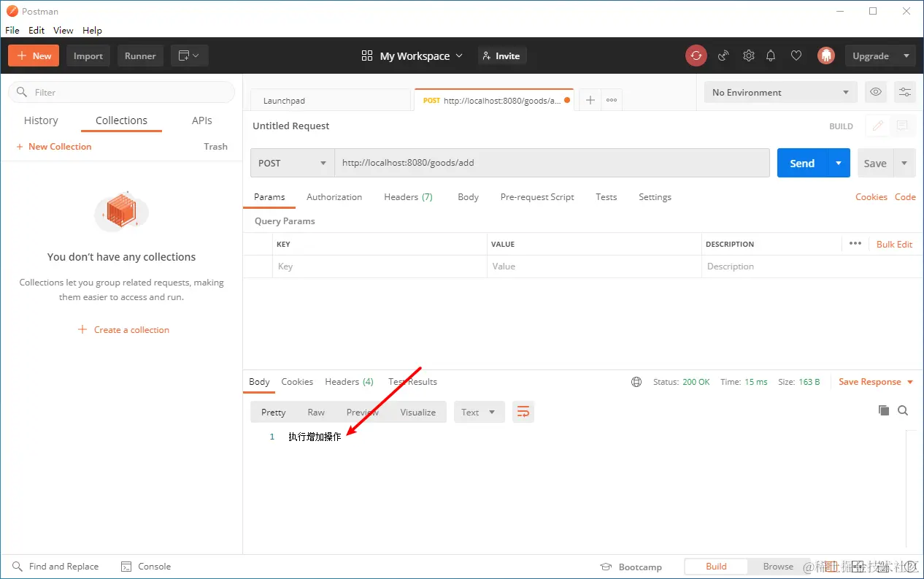Switch to the APIs tab
The width and height of the screenshot is (924, 579).
pos(202,120)
